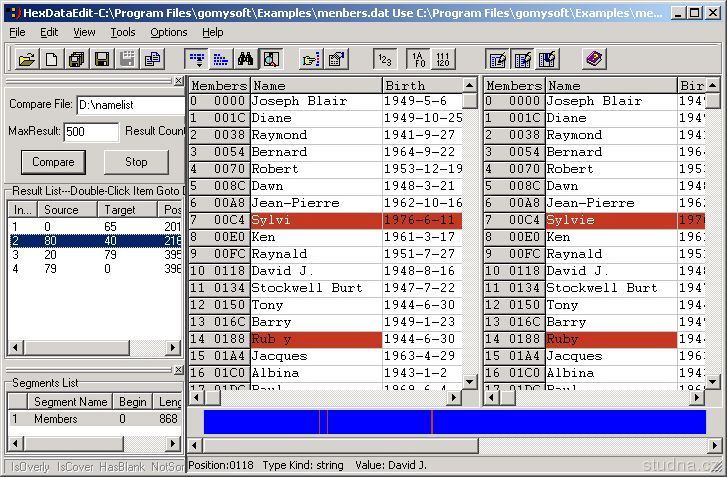
Task: Open the Options menu
Action: click(x=169, y=32)
